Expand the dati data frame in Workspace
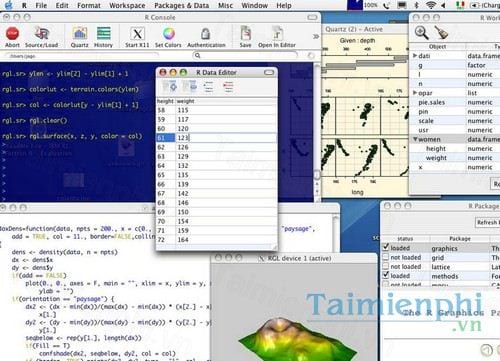Screen dimensions: 500x361 (415, 56)
